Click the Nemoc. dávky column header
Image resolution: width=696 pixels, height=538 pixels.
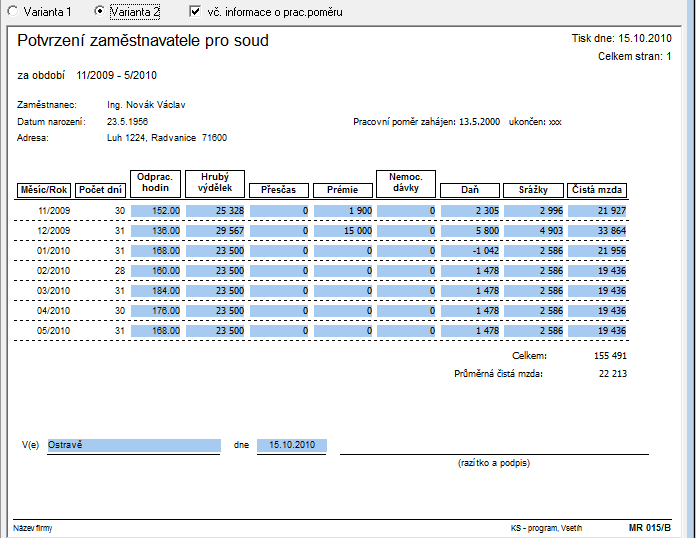pyautogui.click(x=406, y=183)
